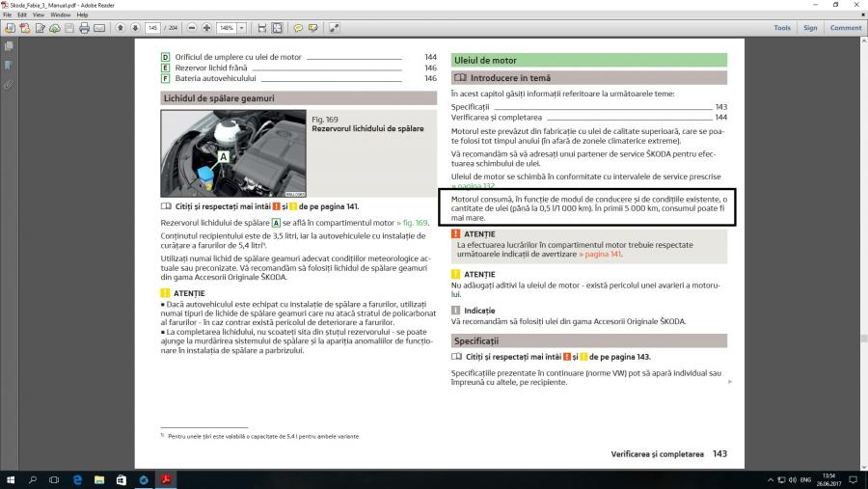Follow the green 'pagina 141' link
The width and height of the screenshot is (868, 489).
[601, 255]
